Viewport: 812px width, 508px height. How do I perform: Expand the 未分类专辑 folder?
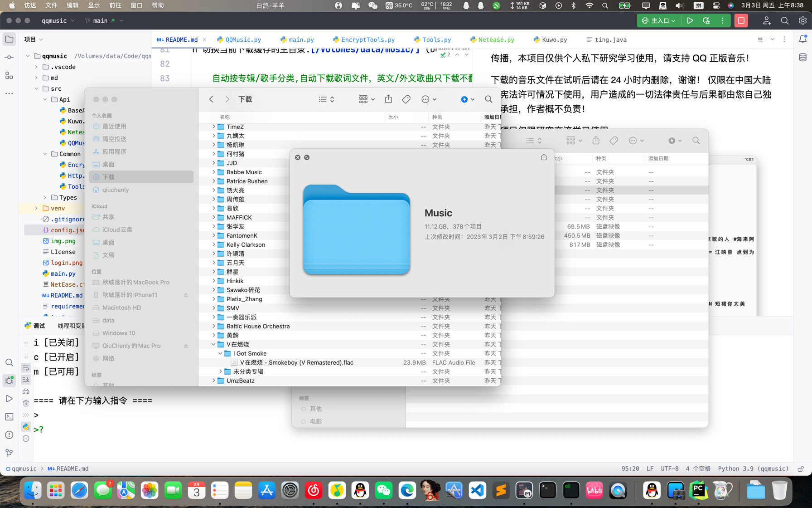tap(220, 371)
